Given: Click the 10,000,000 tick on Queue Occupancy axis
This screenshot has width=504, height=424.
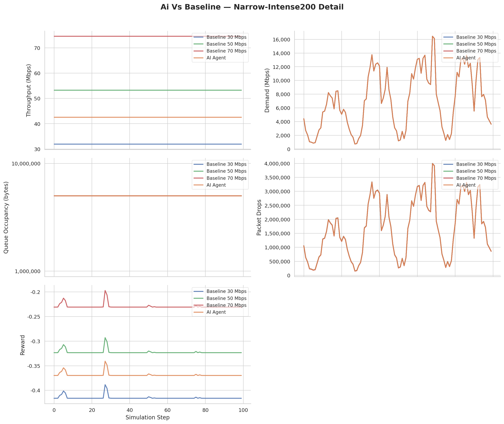Looking at the screenshot, I should [26, 164].
